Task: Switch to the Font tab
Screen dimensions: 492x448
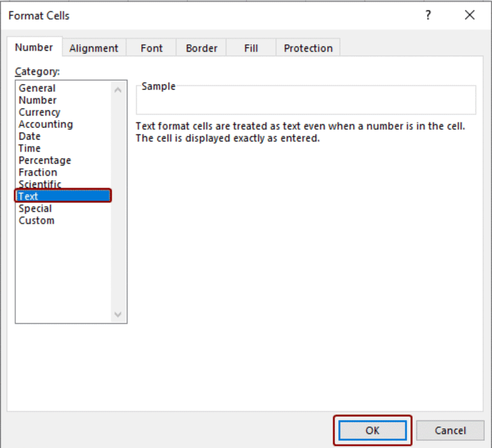Action: pos(151,48)
